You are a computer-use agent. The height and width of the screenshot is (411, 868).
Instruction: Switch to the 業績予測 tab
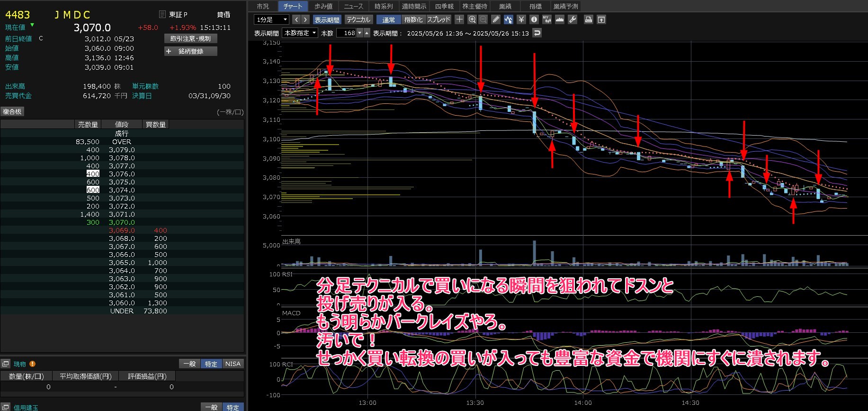566,6
